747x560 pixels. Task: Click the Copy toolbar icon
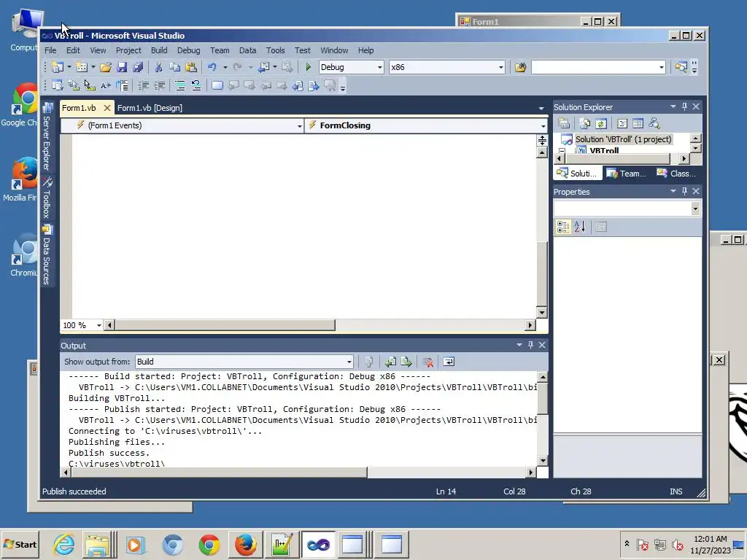[x=175, y=67]
